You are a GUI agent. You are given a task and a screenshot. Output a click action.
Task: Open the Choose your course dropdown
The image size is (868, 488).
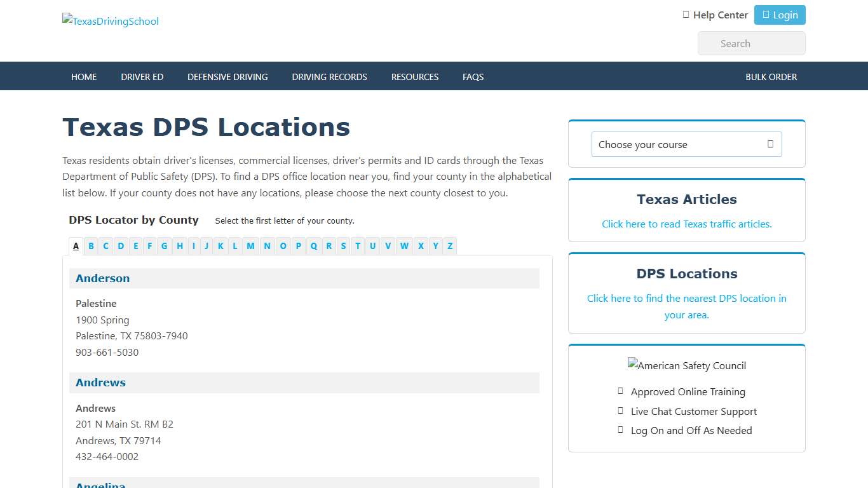(686, 144)
